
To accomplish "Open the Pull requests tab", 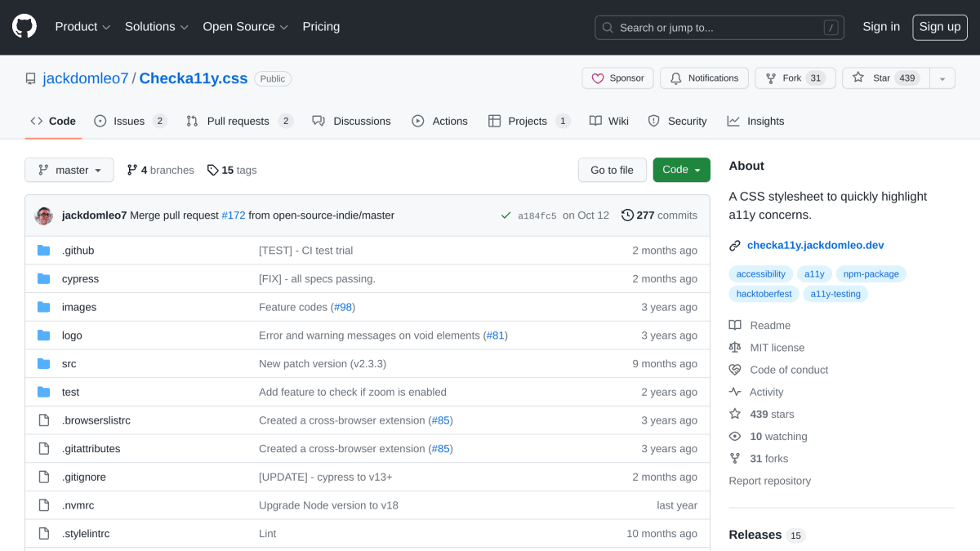I will [239, 121].
